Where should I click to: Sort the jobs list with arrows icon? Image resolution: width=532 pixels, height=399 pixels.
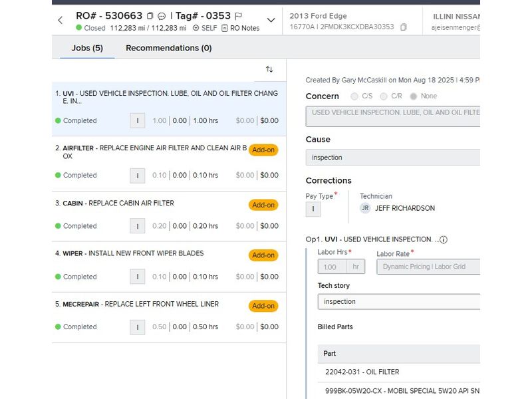coord(269,69)
